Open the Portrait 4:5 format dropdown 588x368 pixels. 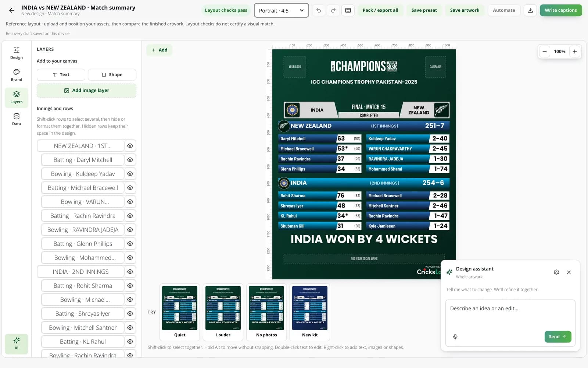point(282,10)
